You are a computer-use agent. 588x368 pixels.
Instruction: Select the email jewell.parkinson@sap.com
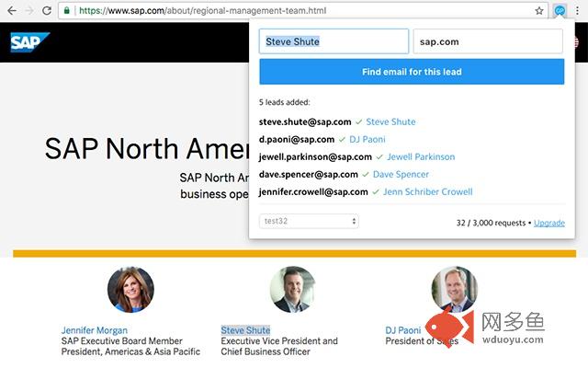(315, 156)
